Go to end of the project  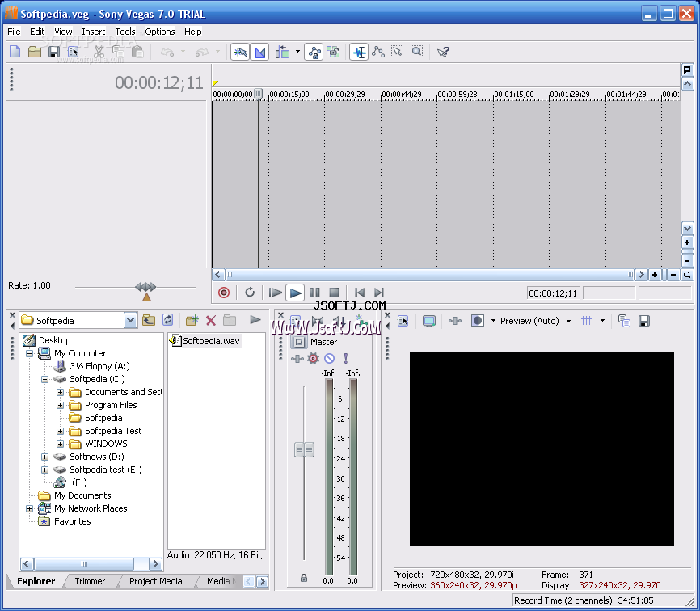[379, 293]
